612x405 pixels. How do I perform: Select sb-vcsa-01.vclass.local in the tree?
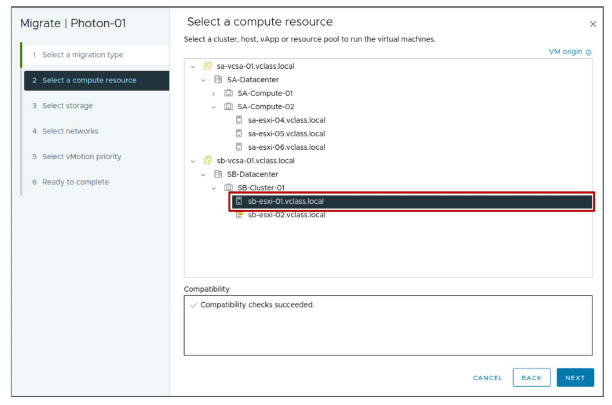click(x=255, y=160)
